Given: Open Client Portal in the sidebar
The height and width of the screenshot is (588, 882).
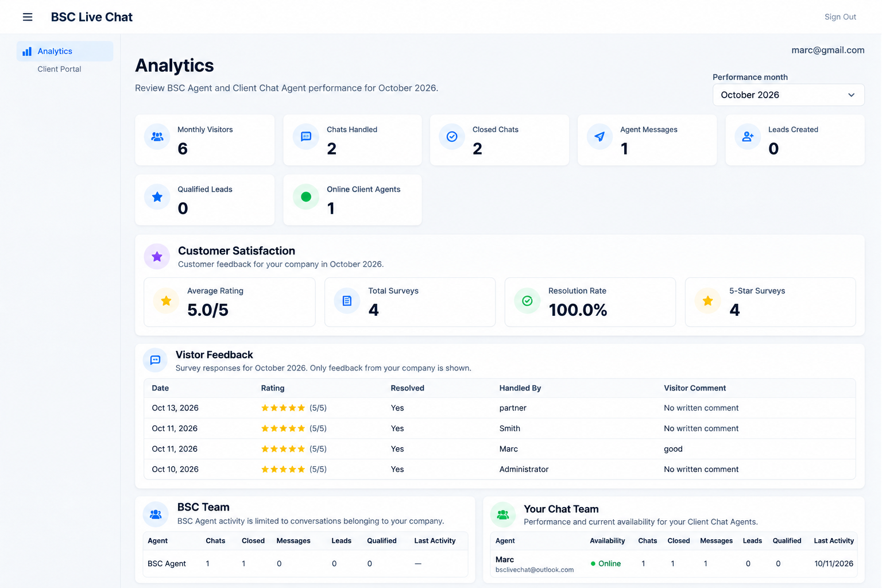Looking at the screenshot, I should coord(60,69).
